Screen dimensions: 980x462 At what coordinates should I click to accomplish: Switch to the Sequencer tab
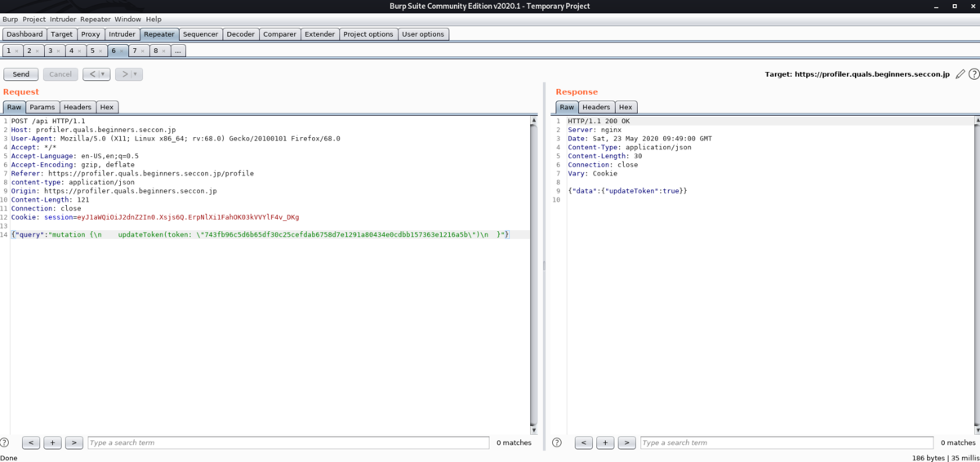pyautogui.click(x=200, y=34)
